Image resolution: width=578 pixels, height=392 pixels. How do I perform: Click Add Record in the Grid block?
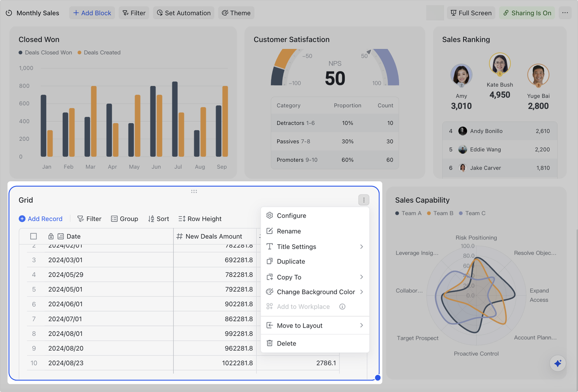pyautogui.click(x=41, y=219)
